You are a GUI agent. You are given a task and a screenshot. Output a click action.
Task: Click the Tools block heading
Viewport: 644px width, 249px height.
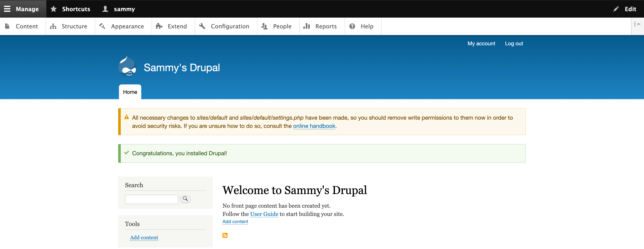click(x=132, y=224)
